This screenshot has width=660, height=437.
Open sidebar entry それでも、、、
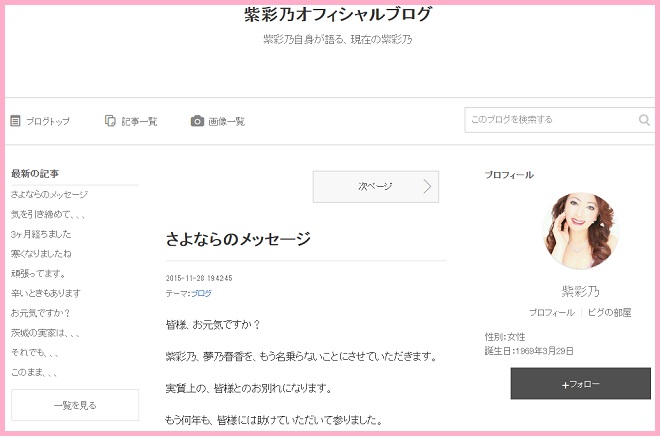click(x=35, y=352)
